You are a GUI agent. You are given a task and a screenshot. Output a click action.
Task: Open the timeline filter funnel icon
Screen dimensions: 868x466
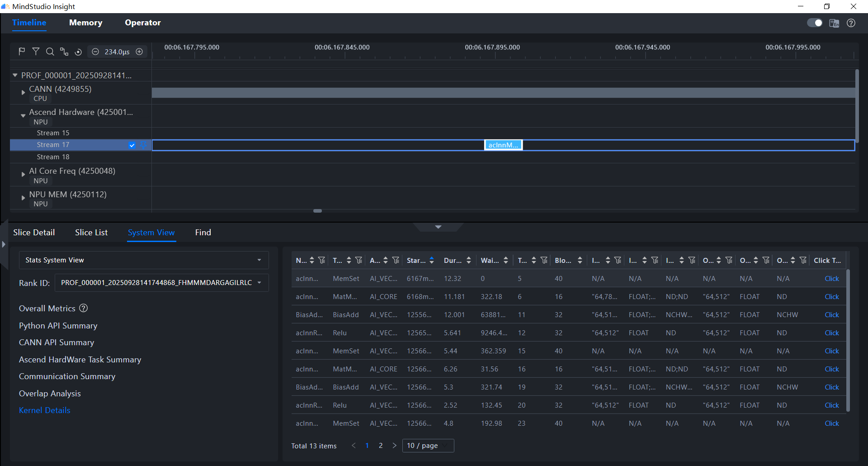[36, 52]
